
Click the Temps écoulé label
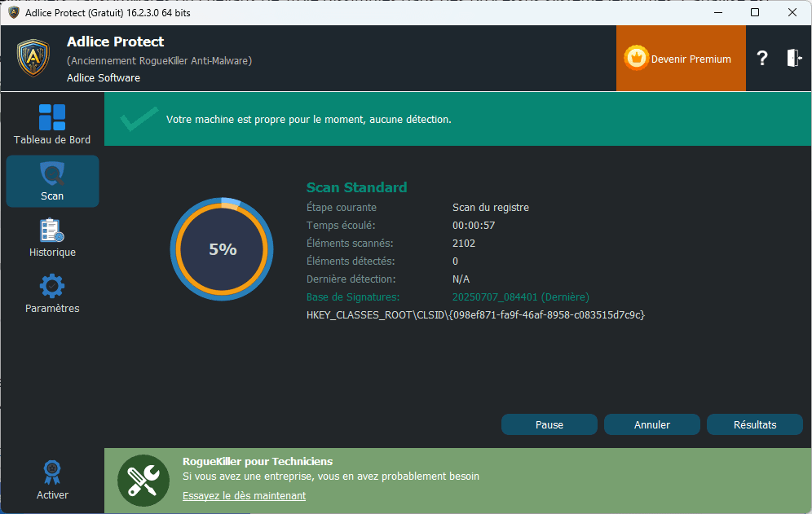point(341,225)
